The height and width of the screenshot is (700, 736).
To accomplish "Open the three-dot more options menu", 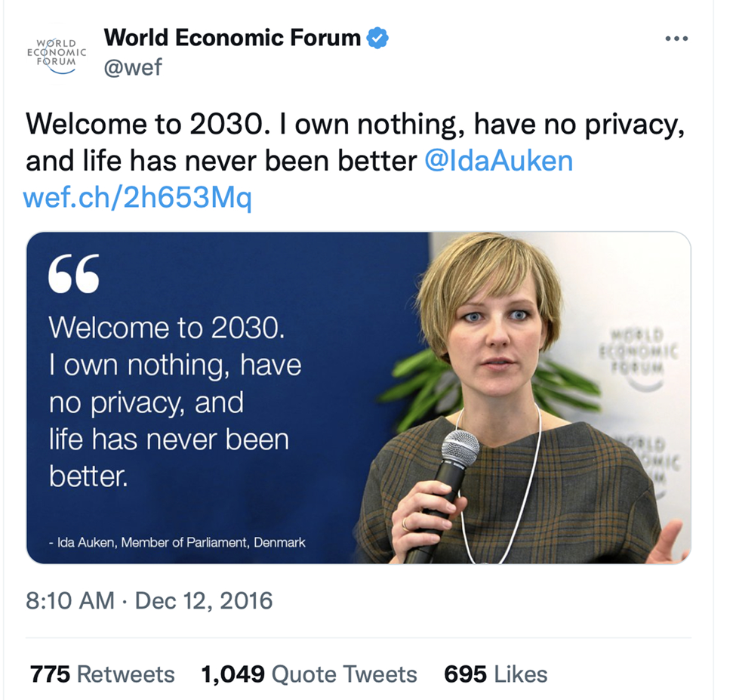I will point(676,39).
